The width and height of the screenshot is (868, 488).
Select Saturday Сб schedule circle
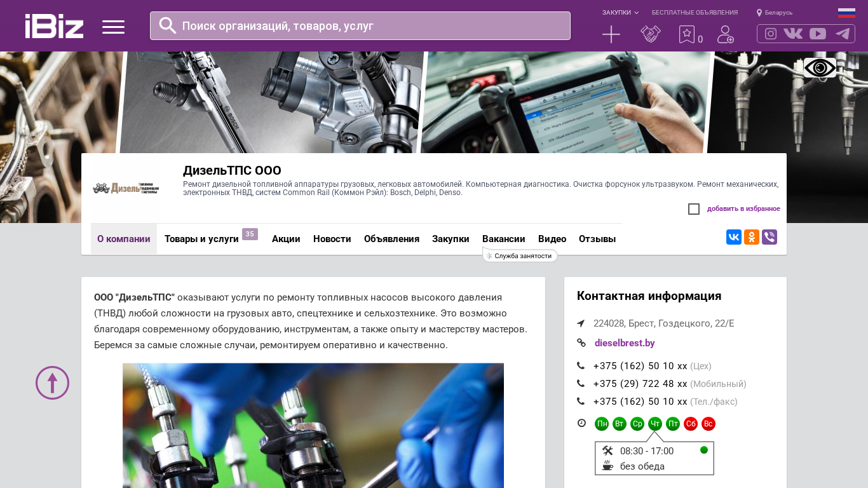[x=691, y=424]
